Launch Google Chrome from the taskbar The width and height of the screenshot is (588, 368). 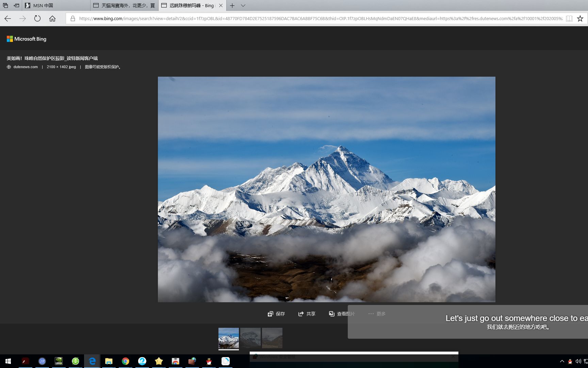(x=125, y=361)
